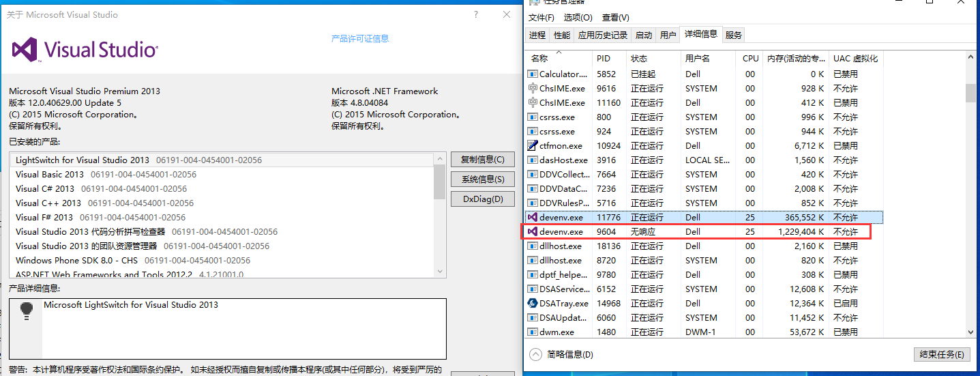
Task: Click dllhost.exe icon with PID 18136
Action: pos(533,246)
